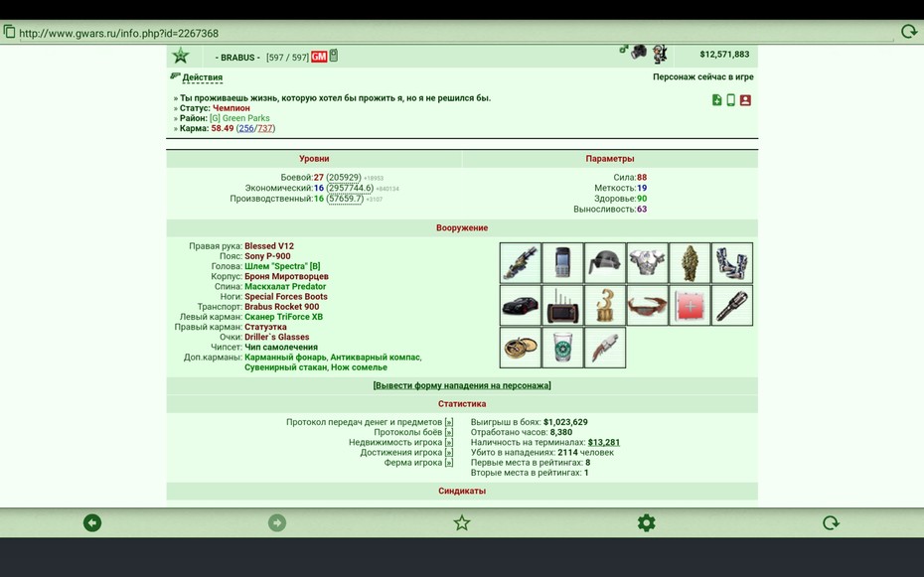The image size is (924, 577).
Task: Click Броня Миротворцев item link
Action: pos(286,276)
